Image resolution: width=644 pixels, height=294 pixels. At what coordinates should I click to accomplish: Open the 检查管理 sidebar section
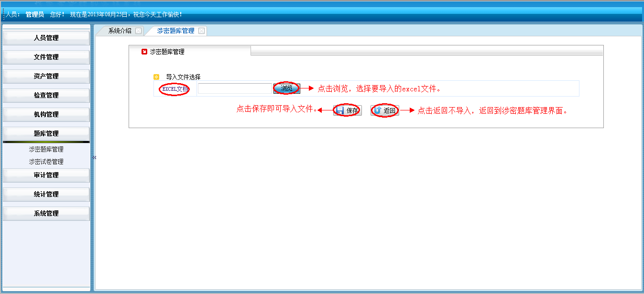tap(46, 96)
